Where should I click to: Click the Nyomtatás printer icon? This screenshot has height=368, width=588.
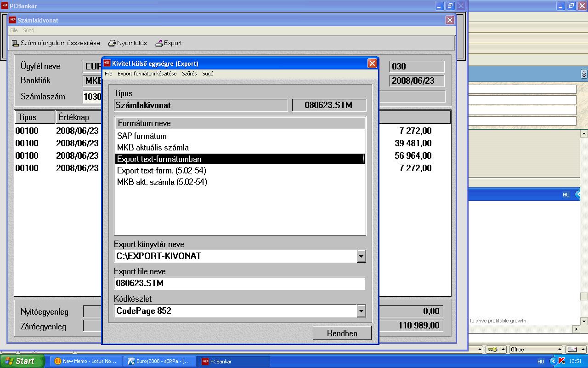112,43
